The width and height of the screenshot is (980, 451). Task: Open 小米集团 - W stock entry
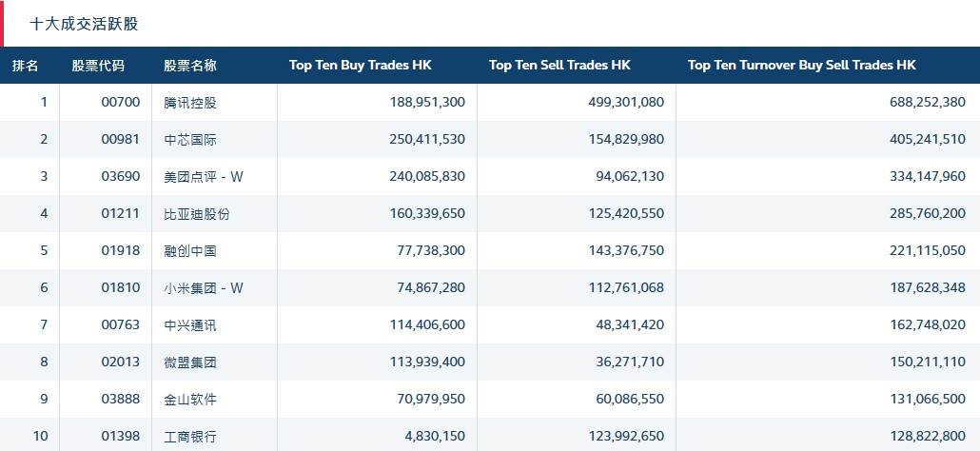(x=204, y=288)
